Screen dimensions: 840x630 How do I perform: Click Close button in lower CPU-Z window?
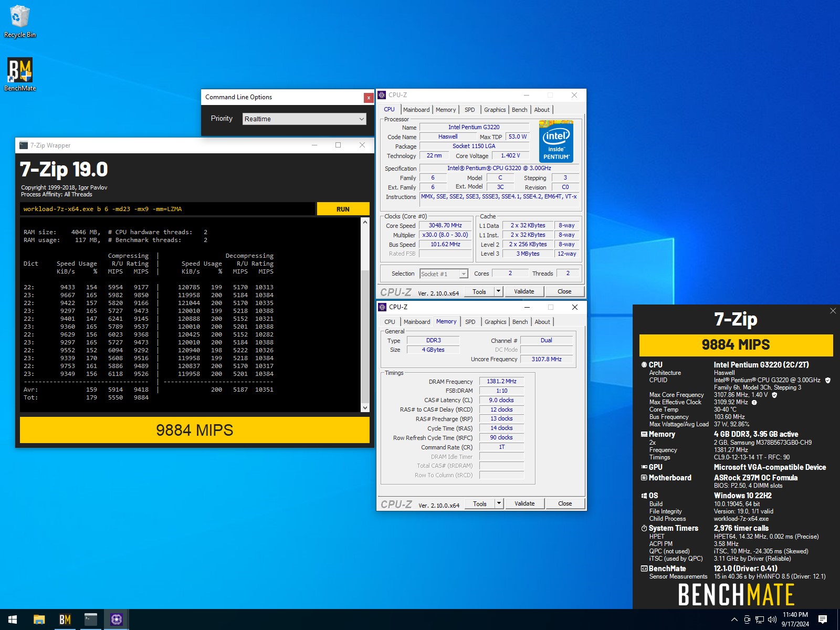click(x=565, y=503)
